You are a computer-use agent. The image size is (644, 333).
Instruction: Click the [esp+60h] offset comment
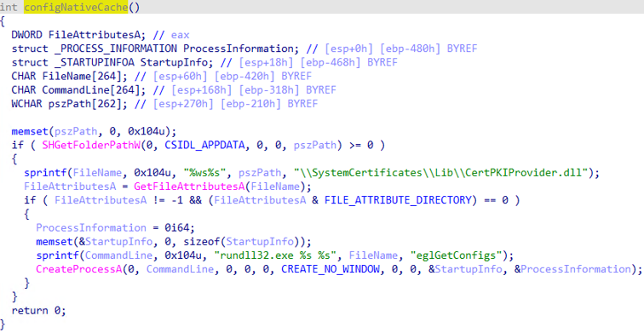coord(181,77)
